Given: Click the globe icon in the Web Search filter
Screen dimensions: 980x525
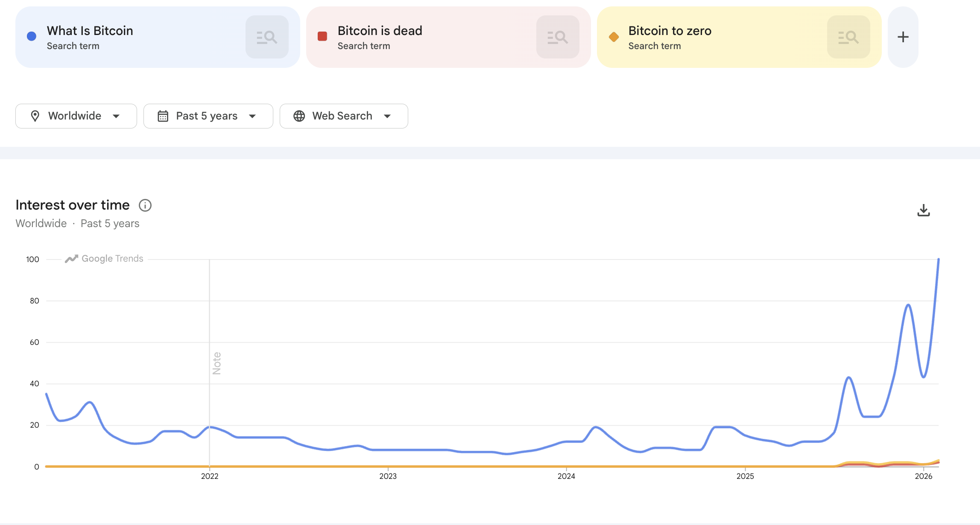Looking at the screenshot, I should coord(299,116).
